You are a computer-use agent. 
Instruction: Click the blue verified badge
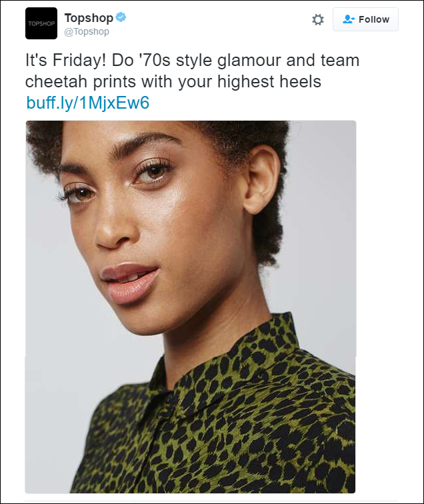[x=121, y=17]
